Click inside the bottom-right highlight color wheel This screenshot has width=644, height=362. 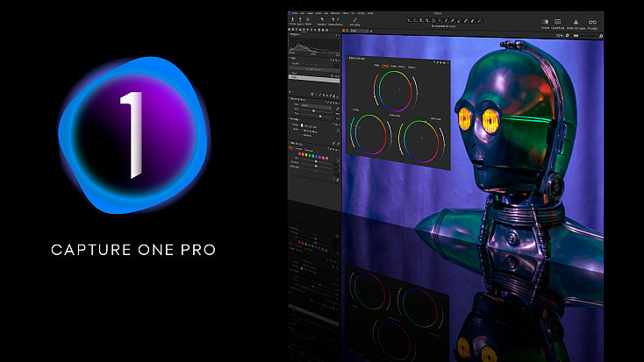click(x=421, y=141)
